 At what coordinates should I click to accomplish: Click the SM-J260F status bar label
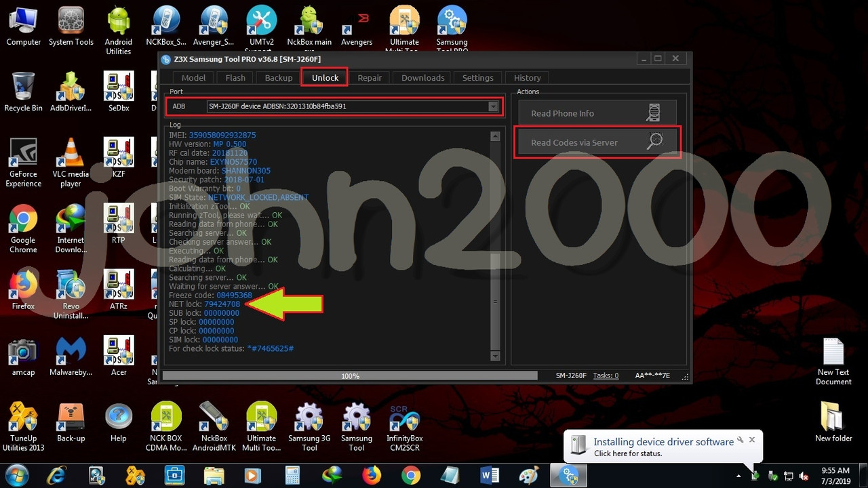coord(571,375)
